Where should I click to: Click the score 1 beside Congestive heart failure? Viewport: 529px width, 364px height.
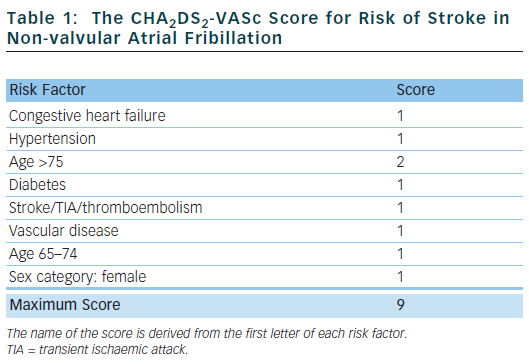pos(400,116)
